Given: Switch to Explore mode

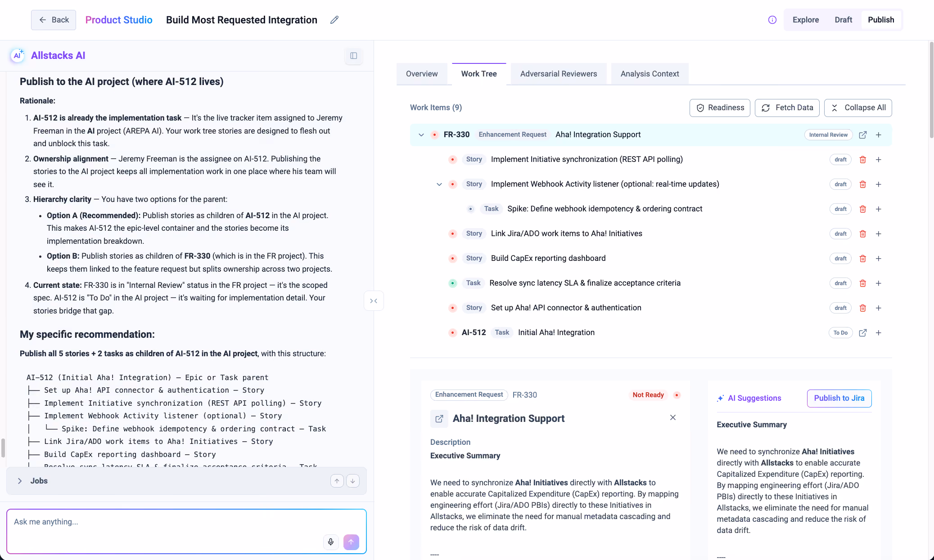Looking at the screenshot, I should point(806,20).
